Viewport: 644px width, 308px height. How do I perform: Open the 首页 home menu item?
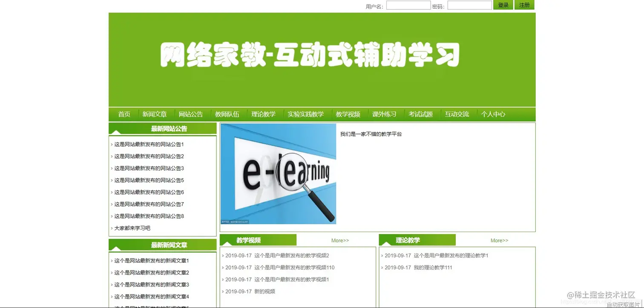tap(124, 114)
